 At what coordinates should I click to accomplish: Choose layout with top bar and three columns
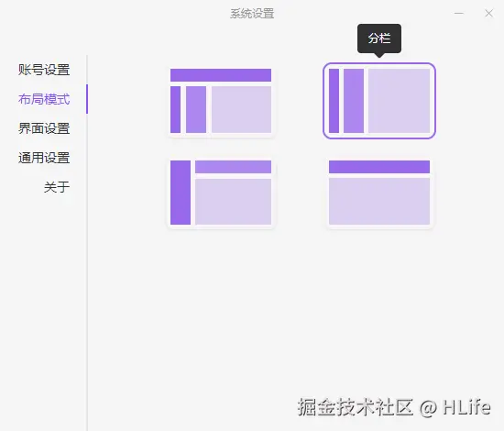tap(221, 101)
